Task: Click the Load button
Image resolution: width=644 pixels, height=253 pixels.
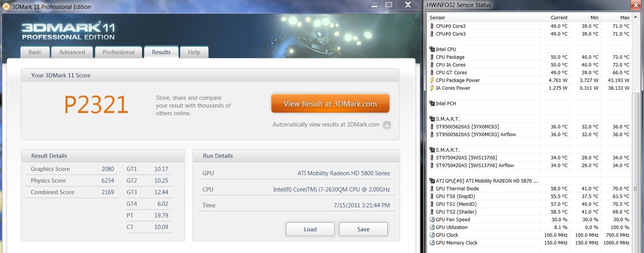Action: point(310,229)
